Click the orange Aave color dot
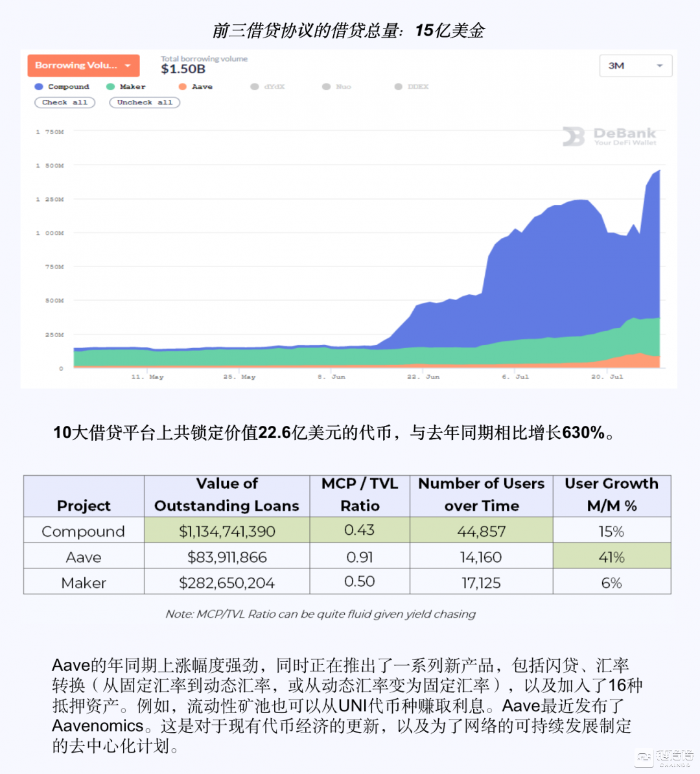Screen dimensions: 700x774 click(182, 86)
